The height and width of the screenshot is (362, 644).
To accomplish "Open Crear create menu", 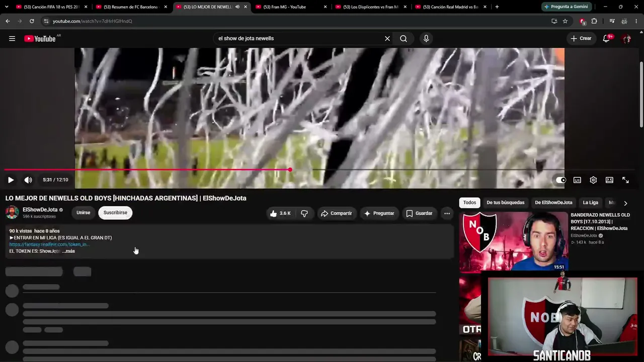I will click(x=581, y=39).
